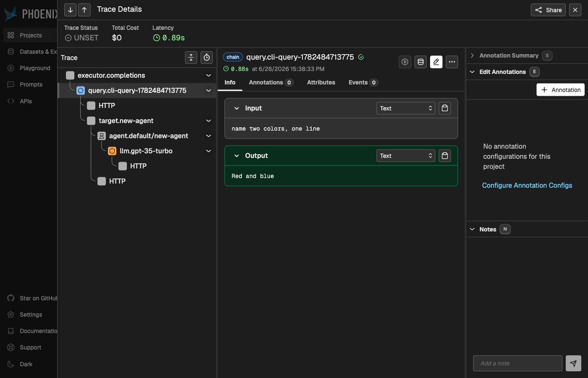Click the add Annotation button
The width and height of the screenshot is (588, 378).
[x=560, y=90]
